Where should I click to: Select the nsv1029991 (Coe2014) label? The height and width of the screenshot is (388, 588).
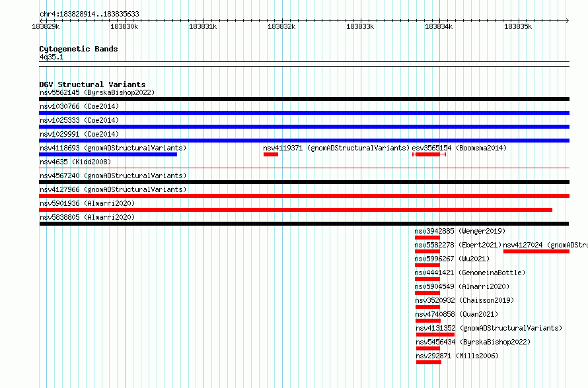[x=79, y=134]
